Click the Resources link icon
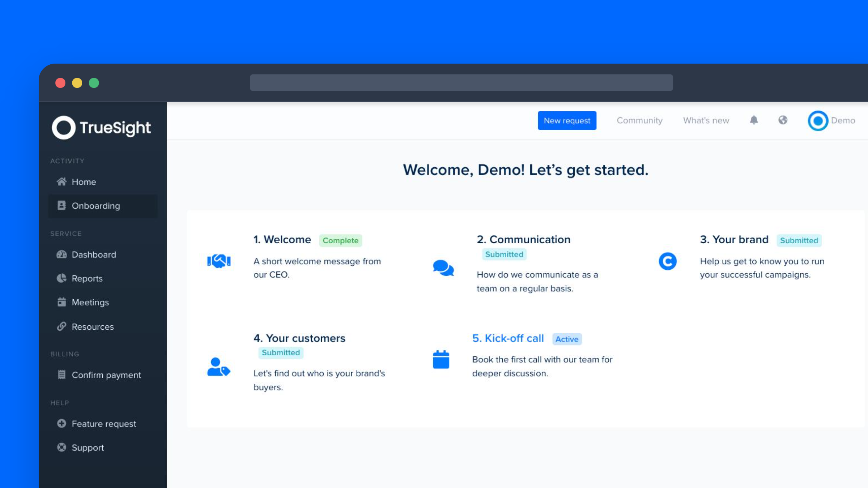This screenshot has height=488, width=868. click(x=61, y=326)
